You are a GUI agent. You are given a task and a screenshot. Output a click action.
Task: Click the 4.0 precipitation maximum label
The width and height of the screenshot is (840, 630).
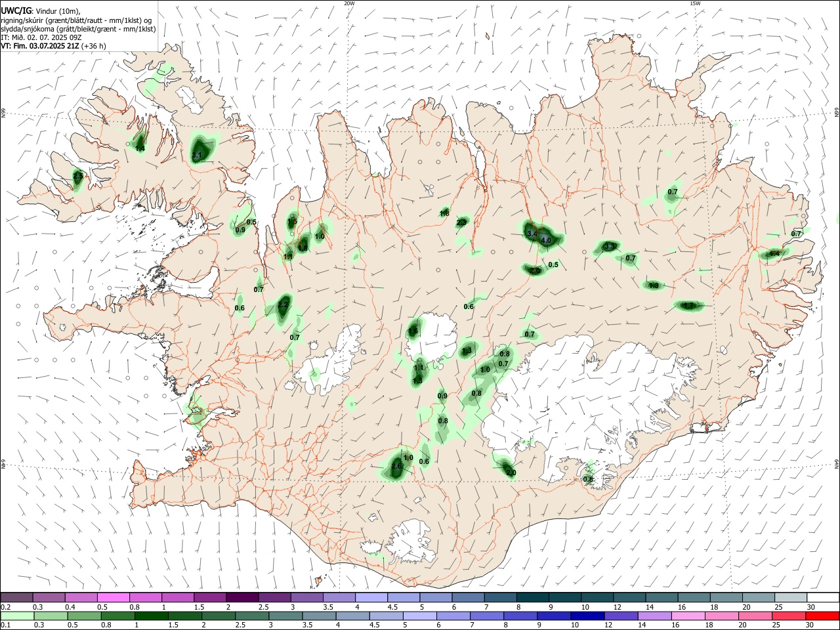(546, 241)
